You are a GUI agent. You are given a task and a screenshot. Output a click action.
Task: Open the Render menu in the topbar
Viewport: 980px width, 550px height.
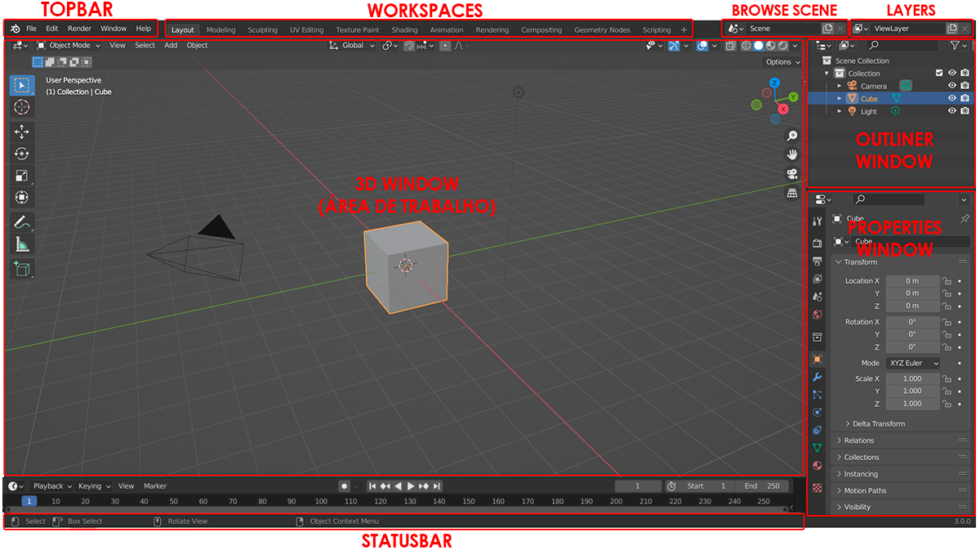(x=79, y=28)
